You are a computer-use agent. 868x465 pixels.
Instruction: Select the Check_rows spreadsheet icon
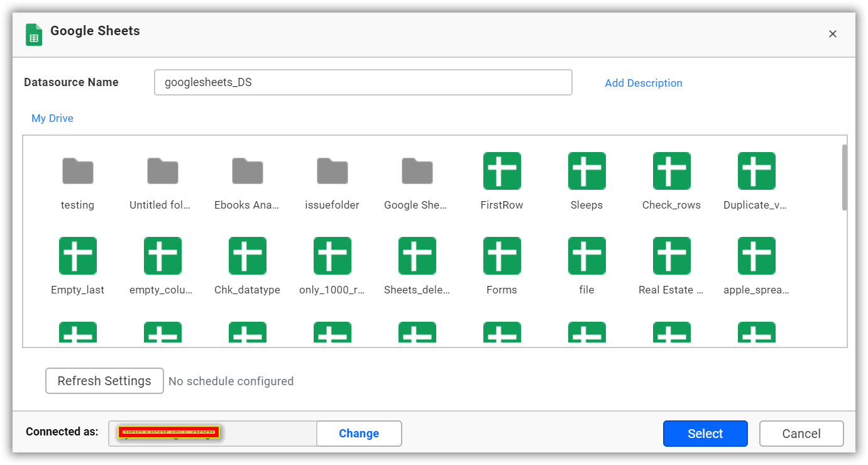click(672, 171)
